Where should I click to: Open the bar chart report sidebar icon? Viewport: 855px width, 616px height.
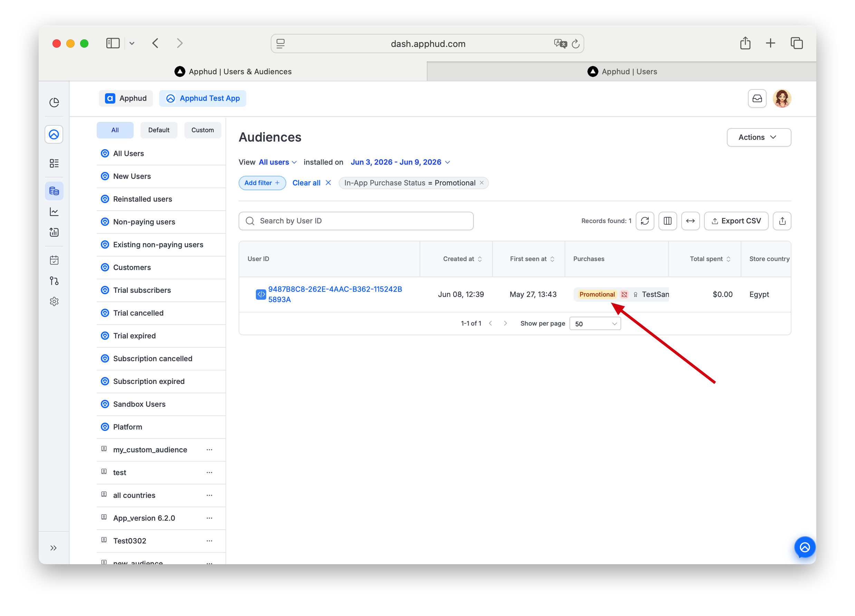click(x=54, y=232)
